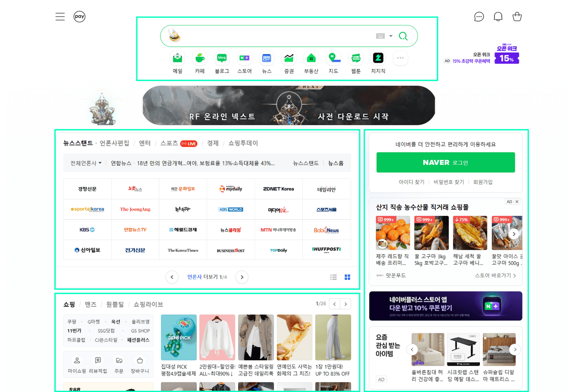Click the green NAVER 로그인 button
The height and width of the screenshot is (392, 568).
(445, 162)
